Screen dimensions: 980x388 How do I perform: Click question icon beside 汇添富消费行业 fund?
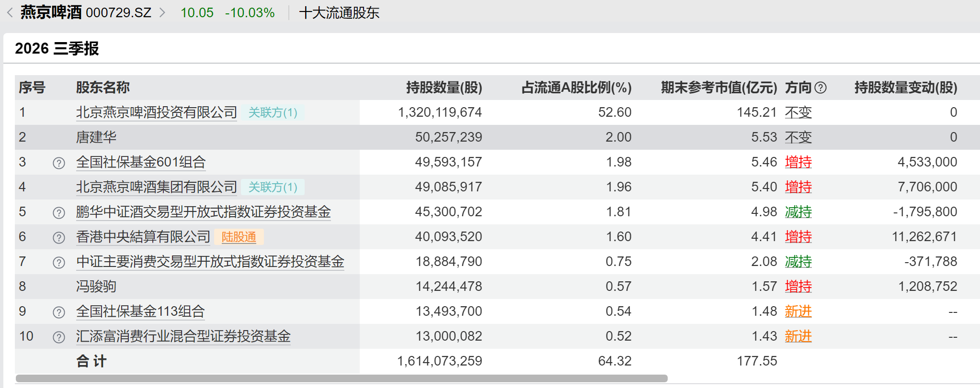58,337
